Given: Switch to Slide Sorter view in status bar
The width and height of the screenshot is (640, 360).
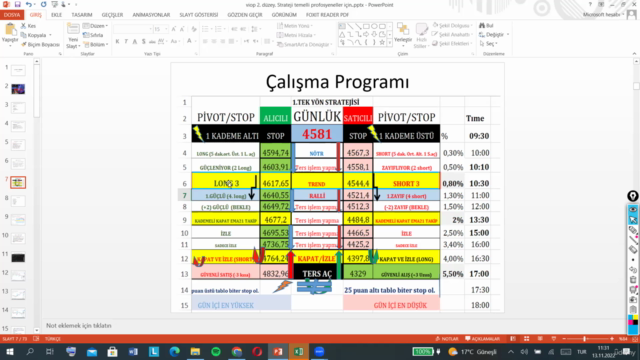Looking at the screenshot, I should coord(527,339).
